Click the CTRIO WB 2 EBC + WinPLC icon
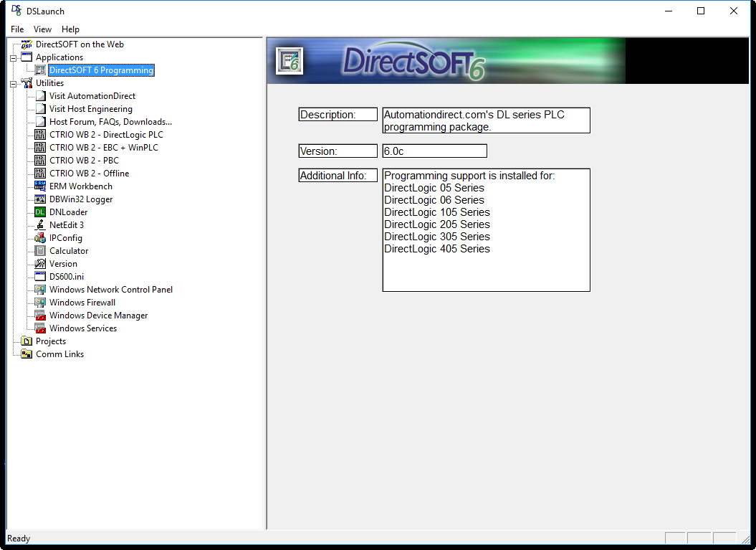 pos(41,148)
